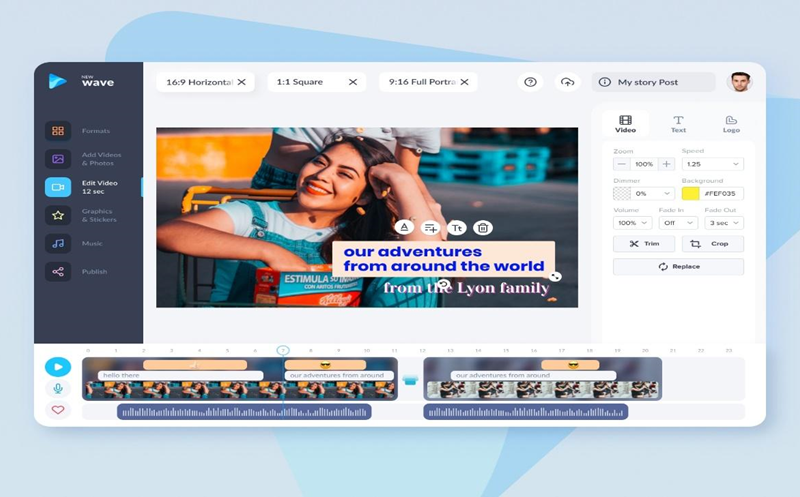Select first clip's orange sticker bar
Viewport: 800px width, 497px height.
pyautogui.click(x=195, y=365)
